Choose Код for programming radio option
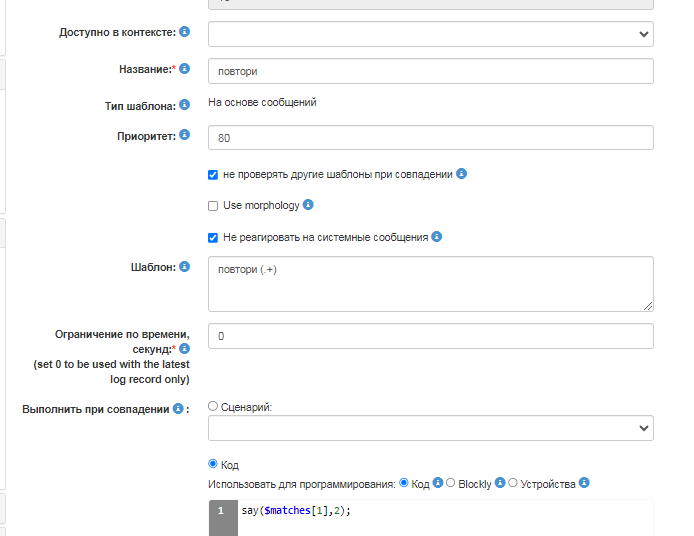This screenshot has width=694, height=536. (404, 483)
